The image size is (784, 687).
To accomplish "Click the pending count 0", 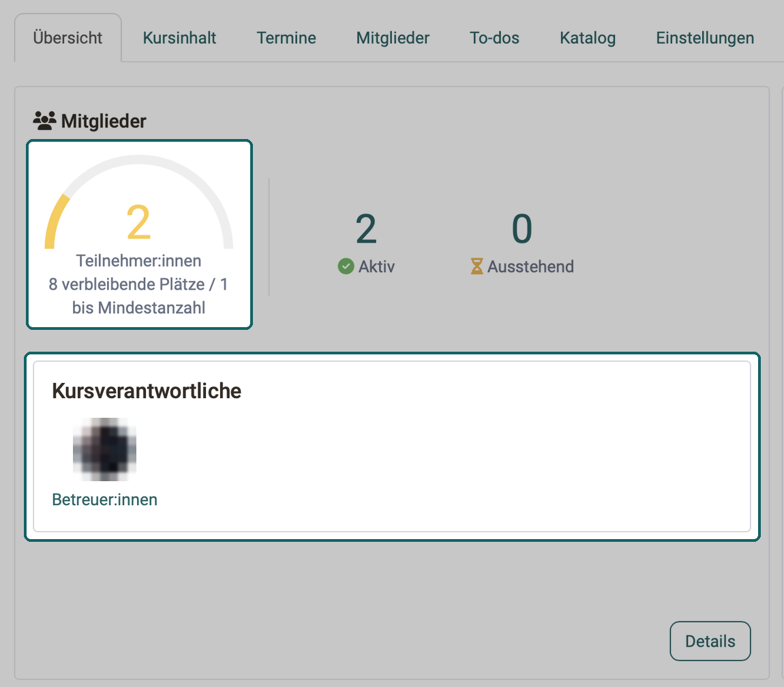I will pyautogui.click(x=522, y=229).
